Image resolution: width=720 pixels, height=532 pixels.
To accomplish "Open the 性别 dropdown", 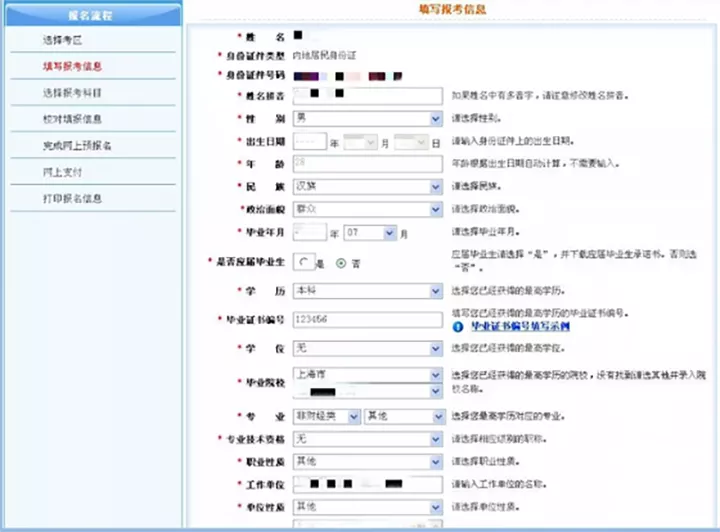I will pos(435,118).
